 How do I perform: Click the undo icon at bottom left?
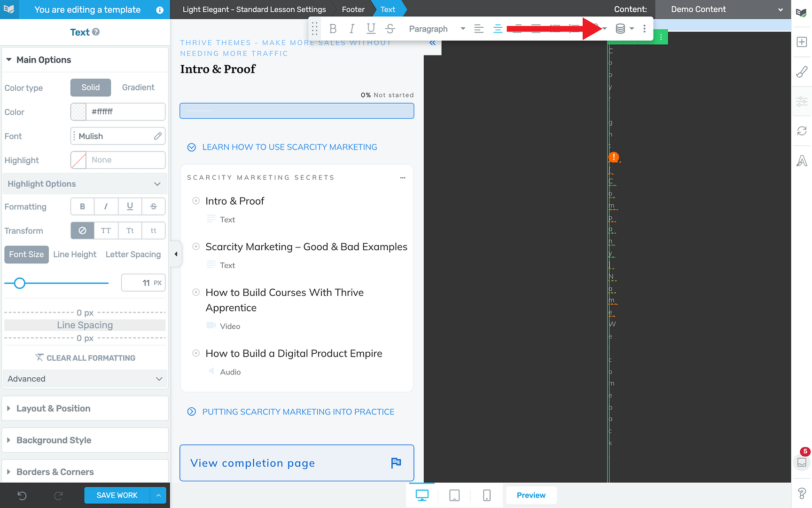(22, 495)
